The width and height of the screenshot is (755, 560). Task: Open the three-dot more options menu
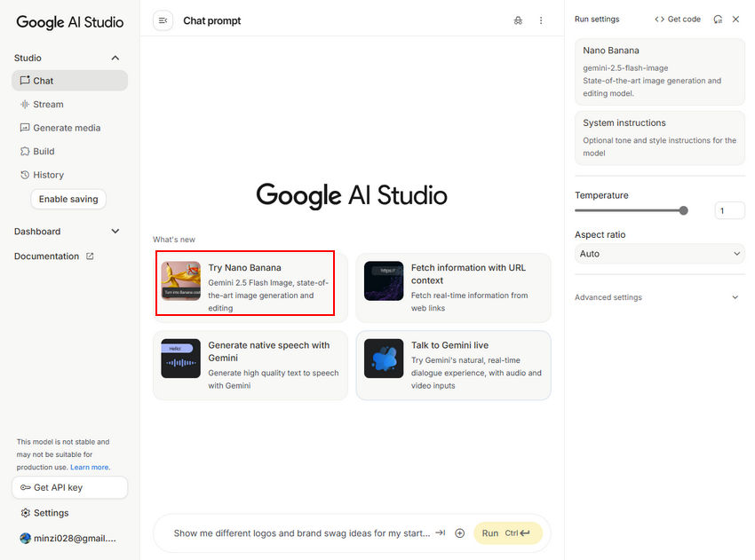541,20
